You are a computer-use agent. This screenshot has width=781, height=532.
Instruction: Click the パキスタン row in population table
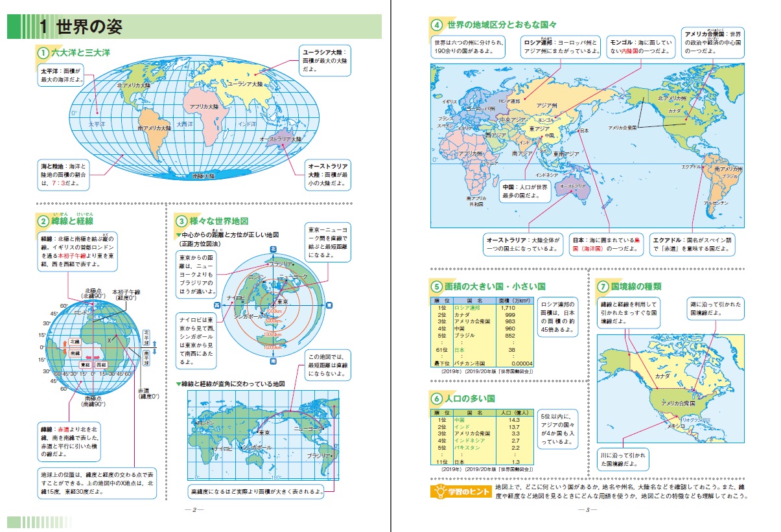[x=482, y=448]
